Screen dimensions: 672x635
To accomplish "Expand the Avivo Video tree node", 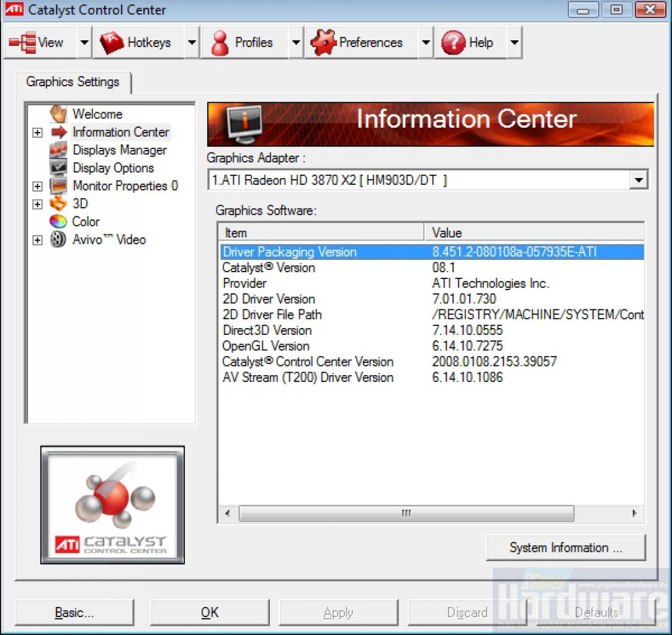I will pos(38,240).
